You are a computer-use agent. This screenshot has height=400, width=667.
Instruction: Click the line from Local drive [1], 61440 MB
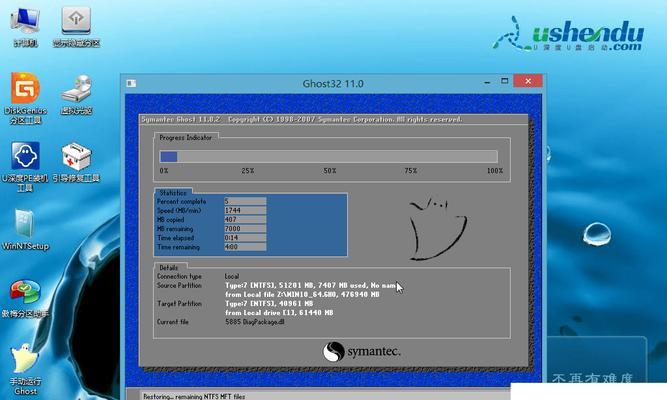[x=279, y=313]
